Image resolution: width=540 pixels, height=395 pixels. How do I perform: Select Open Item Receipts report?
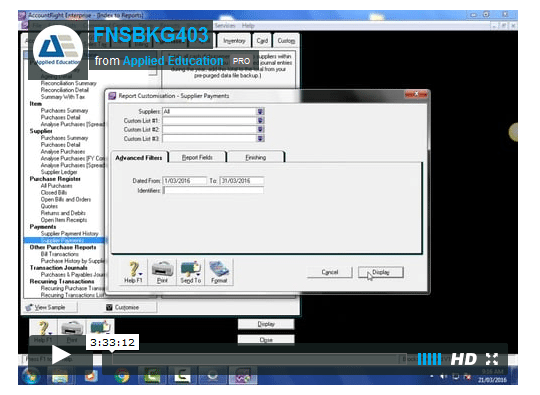click(x=64, y=220)
